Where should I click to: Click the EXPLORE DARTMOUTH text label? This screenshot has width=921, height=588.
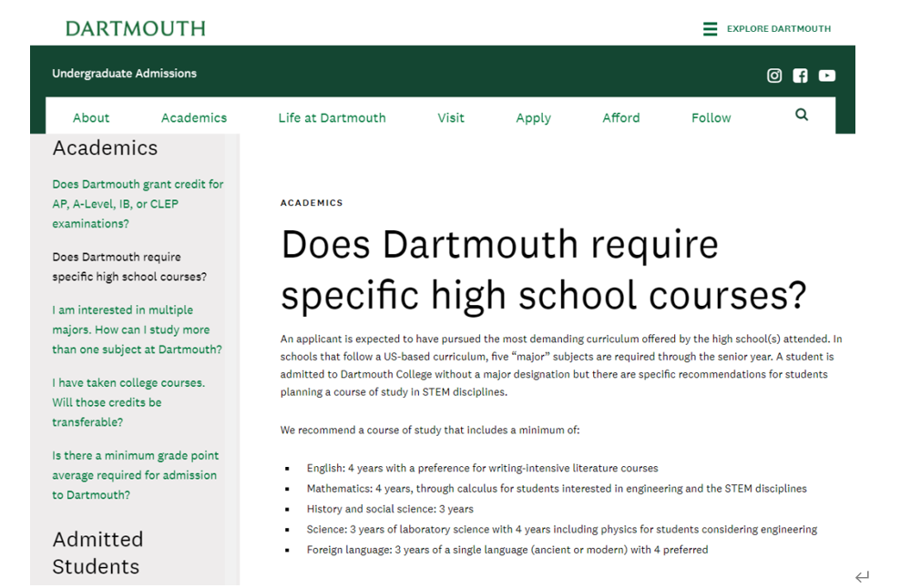pyautogui.click(x=778, y=29)
